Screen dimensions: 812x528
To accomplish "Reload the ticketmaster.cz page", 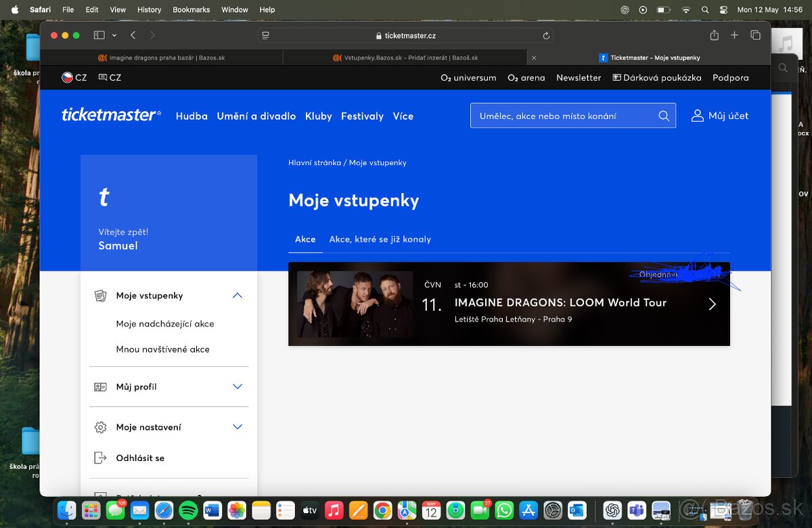I will pos(546,36).
